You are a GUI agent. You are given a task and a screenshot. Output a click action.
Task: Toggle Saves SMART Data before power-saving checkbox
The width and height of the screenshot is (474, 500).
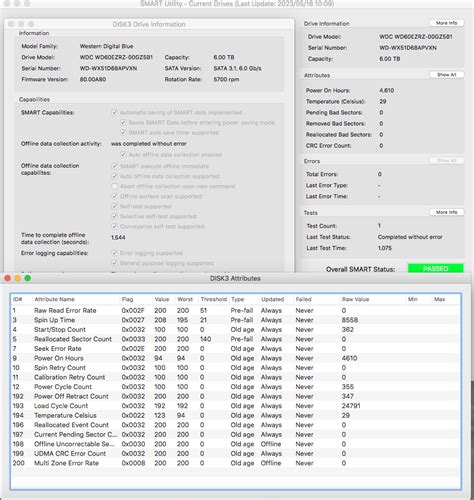123,122
